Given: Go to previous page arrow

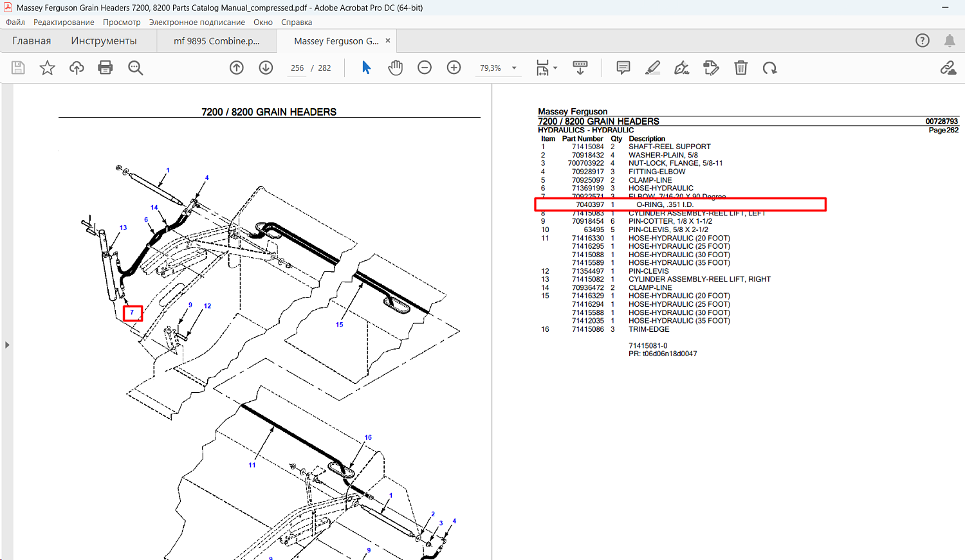Looking at the screenshot, I should [237, 68].
